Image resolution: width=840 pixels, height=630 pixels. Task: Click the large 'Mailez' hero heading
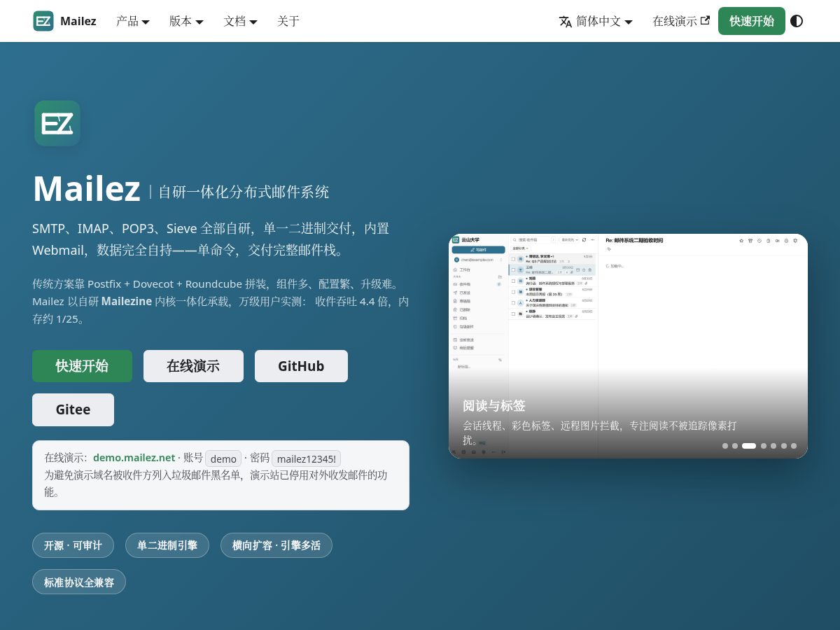pos(87,189)
